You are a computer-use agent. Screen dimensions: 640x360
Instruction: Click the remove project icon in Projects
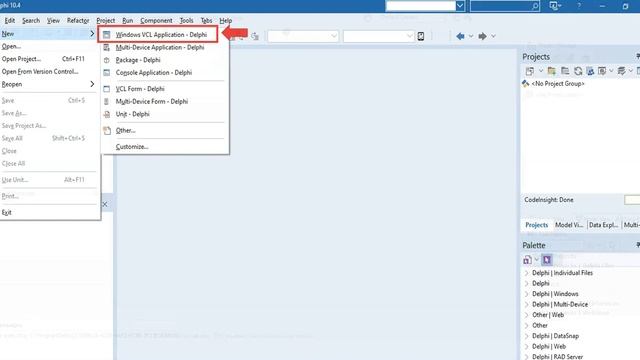point(565,71)
